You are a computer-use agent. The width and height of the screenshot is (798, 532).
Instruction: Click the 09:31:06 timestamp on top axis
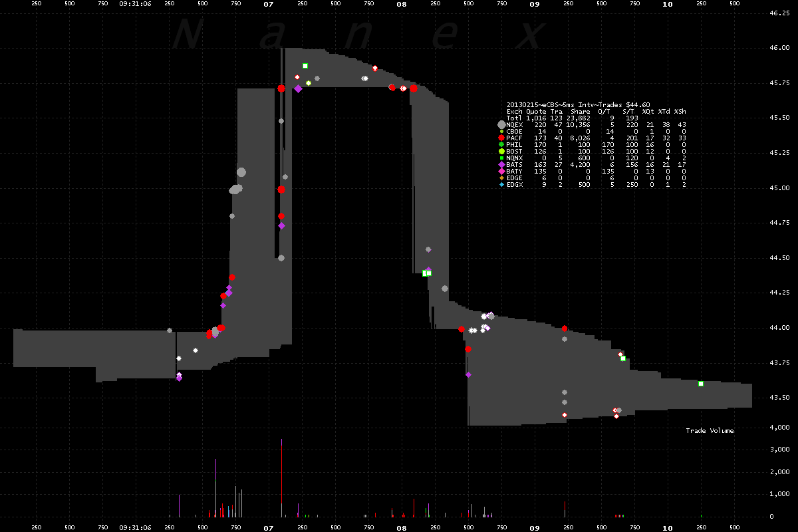point(135,4)
